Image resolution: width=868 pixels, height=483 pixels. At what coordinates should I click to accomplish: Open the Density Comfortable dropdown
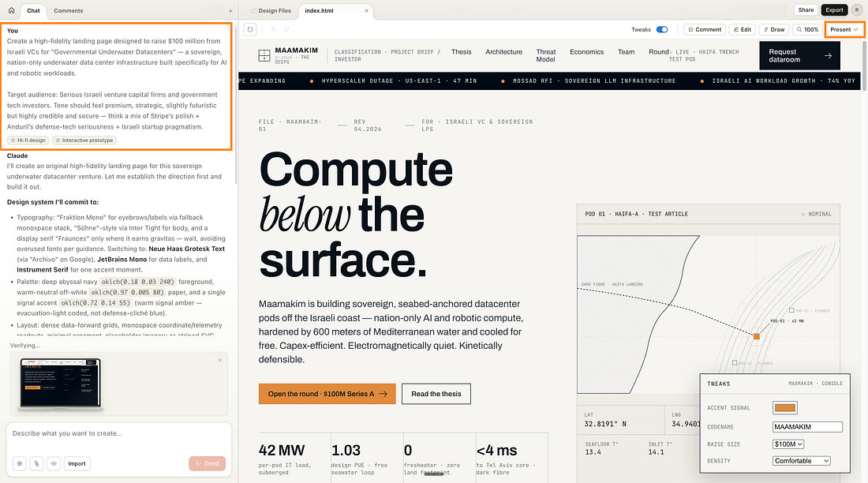[801, 461]
